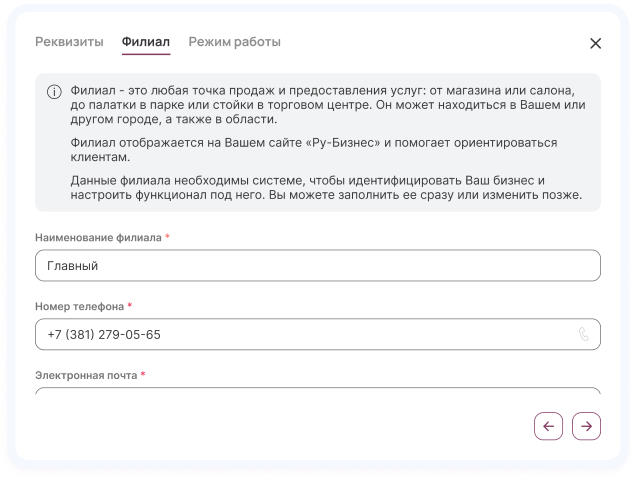636x480 pixels.
Task: Click the red asterisk beside Наименование филиала
Action: [168, 237]
